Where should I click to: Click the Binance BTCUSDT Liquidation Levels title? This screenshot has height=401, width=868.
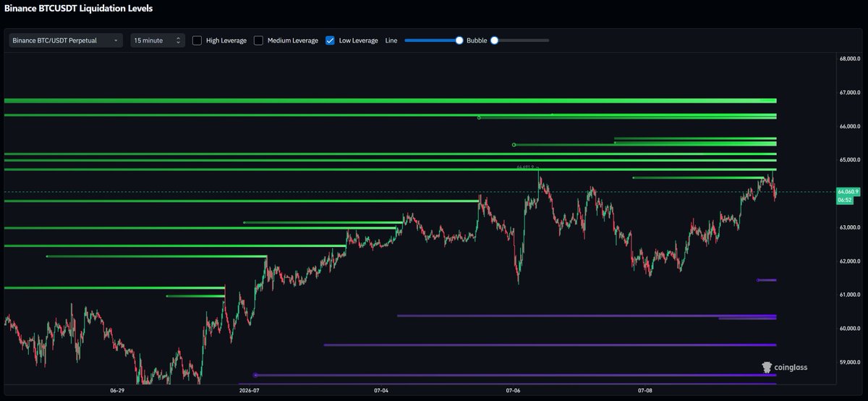tap(80, 9)
